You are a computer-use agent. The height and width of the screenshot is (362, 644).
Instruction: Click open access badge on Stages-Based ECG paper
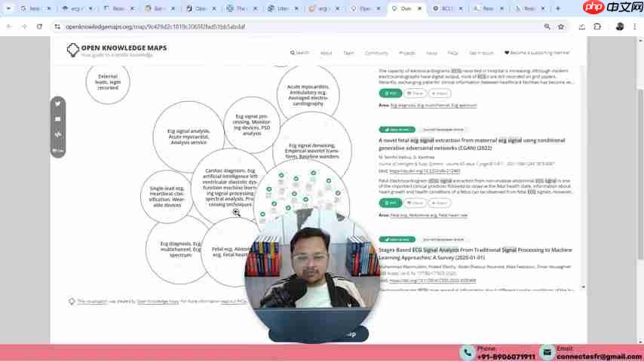coord(397,240)
